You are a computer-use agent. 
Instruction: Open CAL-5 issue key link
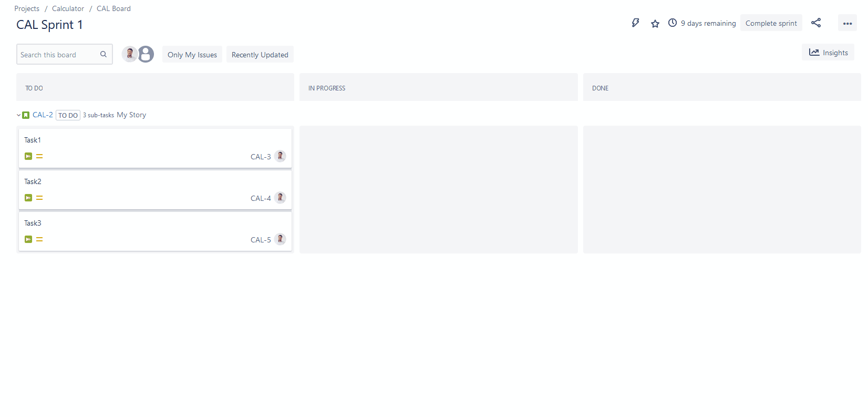pos(261,240)
